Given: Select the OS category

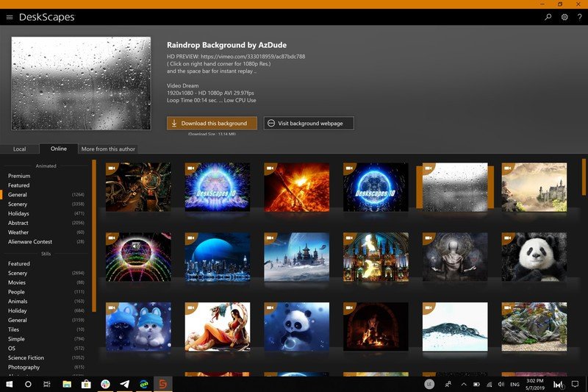Looking at the screenshot, I should [x=46, y=348].
